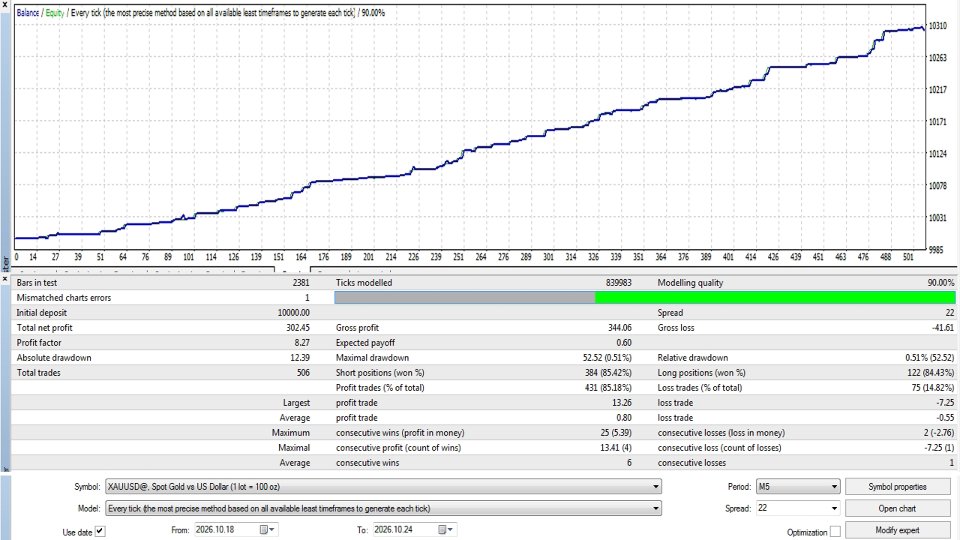This screenshot has width=960, height=540.
Task: Click the green Equity legend label
Action: pyautogui.click(x=54, y=13)
